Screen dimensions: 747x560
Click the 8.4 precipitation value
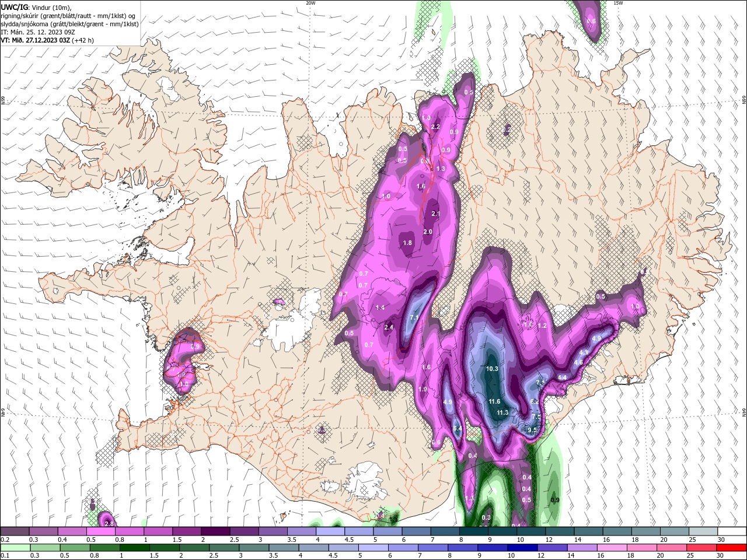[458, 429]
